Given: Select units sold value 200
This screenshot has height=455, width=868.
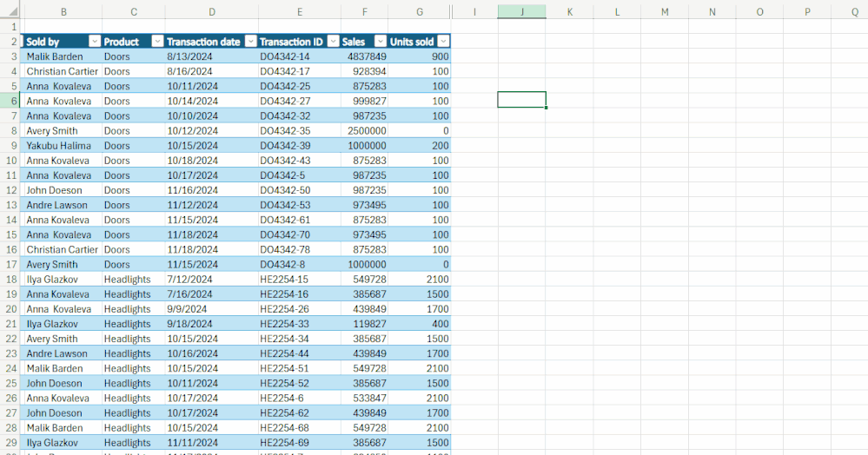Looking at the screenshot, I should (420, 146).
